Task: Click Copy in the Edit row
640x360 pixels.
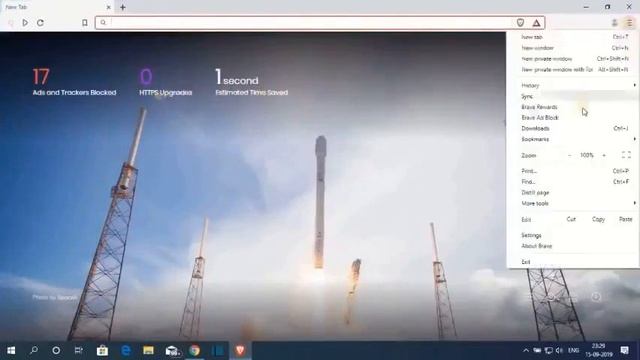Action: coord(598,220)
